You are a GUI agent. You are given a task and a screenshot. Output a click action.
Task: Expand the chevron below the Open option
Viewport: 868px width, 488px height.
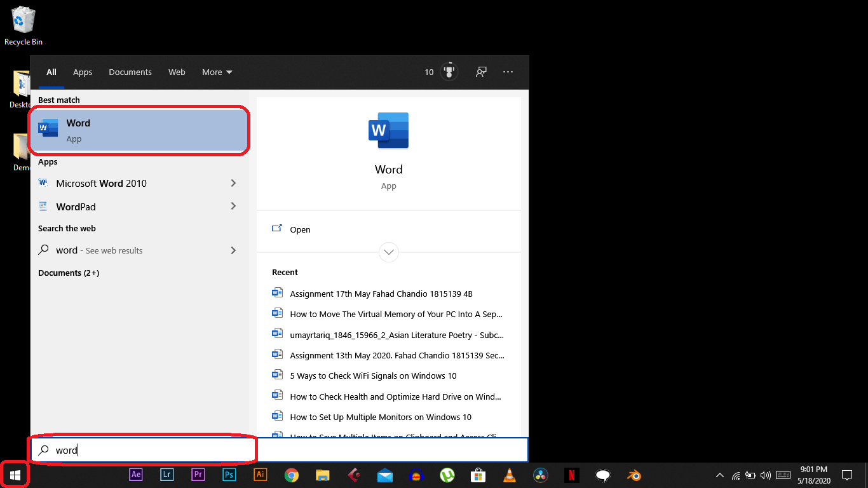388,252
